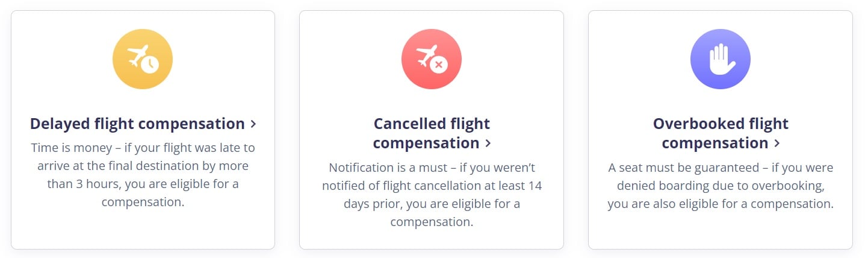Click the white hand glyph in purple circle
The height and width of the screenshot is (258, 868).
pyautogui.click(x=721, y=59)
